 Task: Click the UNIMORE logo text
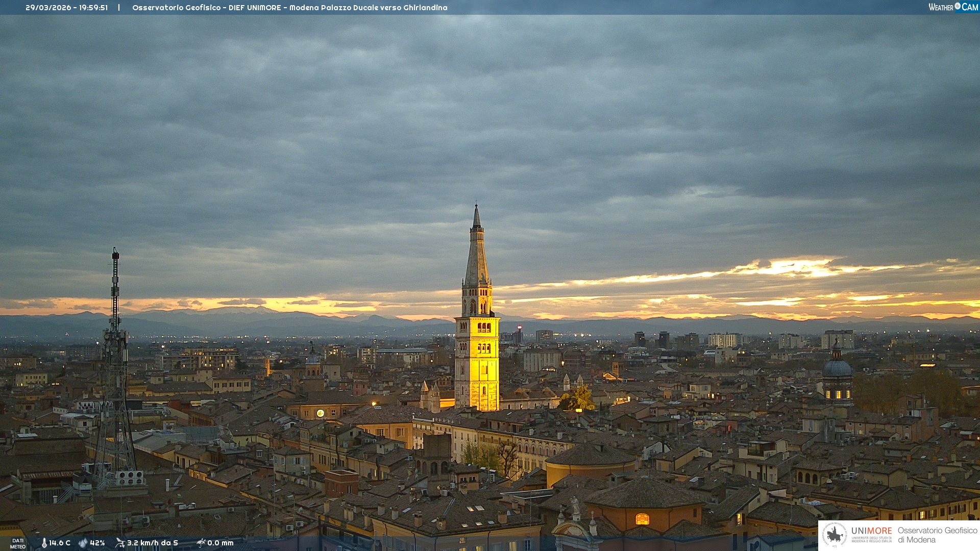pyautogui.click(x=872, y=531)
